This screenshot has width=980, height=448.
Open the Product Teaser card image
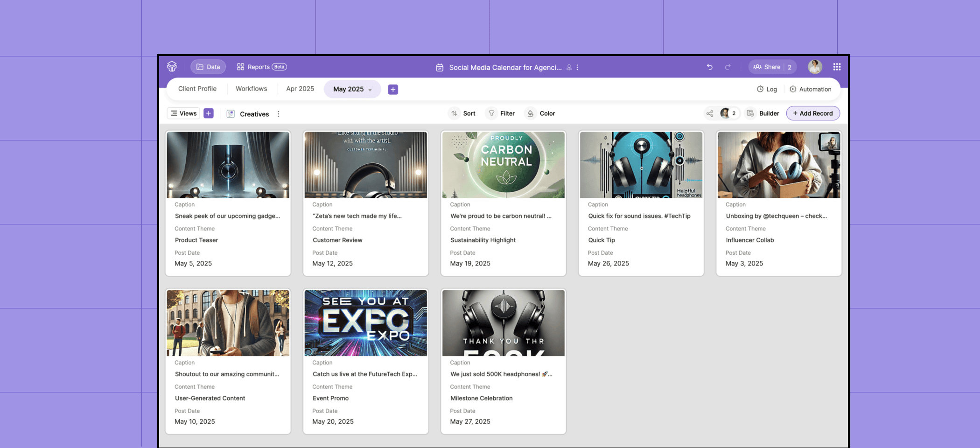(228, 165)
